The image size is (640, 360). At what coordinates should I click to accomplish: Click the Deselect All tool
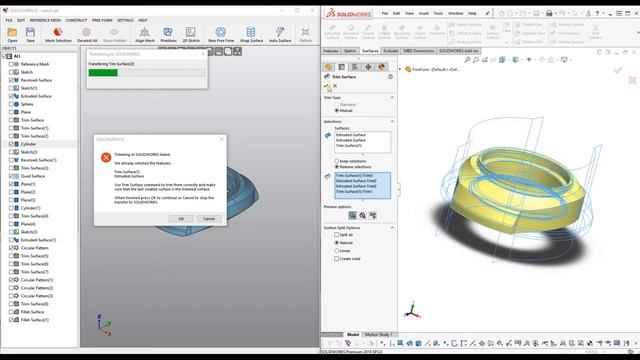pyautogui.click(x=87, y=34)
